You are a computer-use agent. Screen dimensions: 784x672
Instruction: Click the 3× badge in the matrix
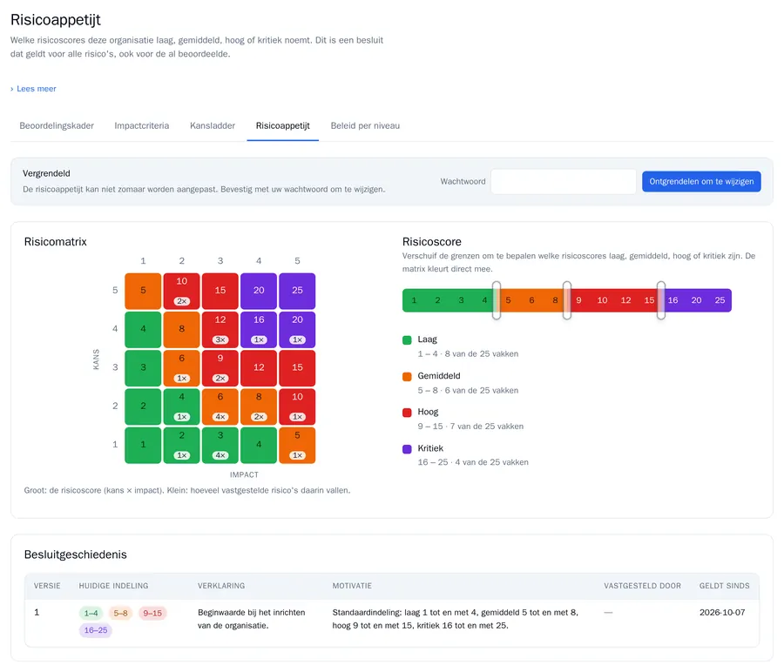(x=220, y=339)
